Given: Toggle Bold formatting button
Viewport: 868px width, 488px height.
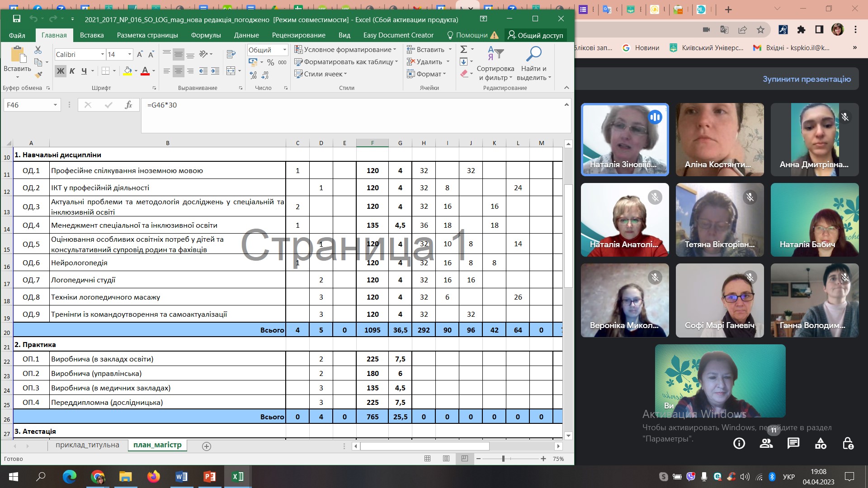Looking at the screenshot, I should tap(60, 71).
